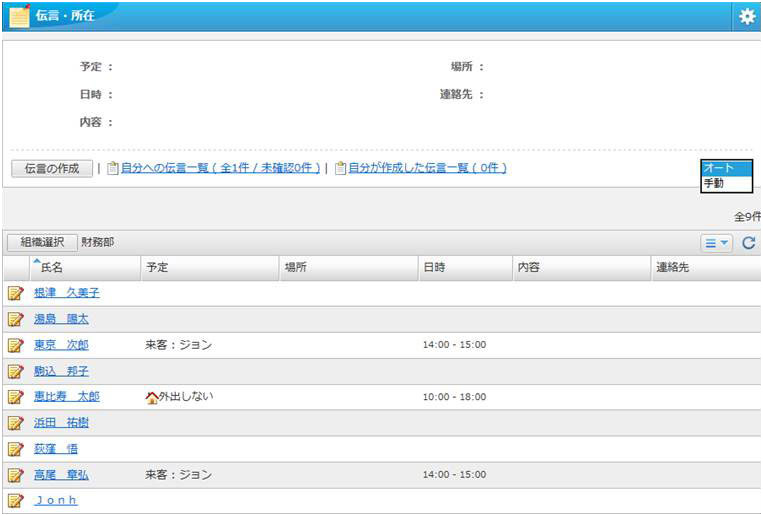Click the 日時 column header

click(x=434, y=268)
